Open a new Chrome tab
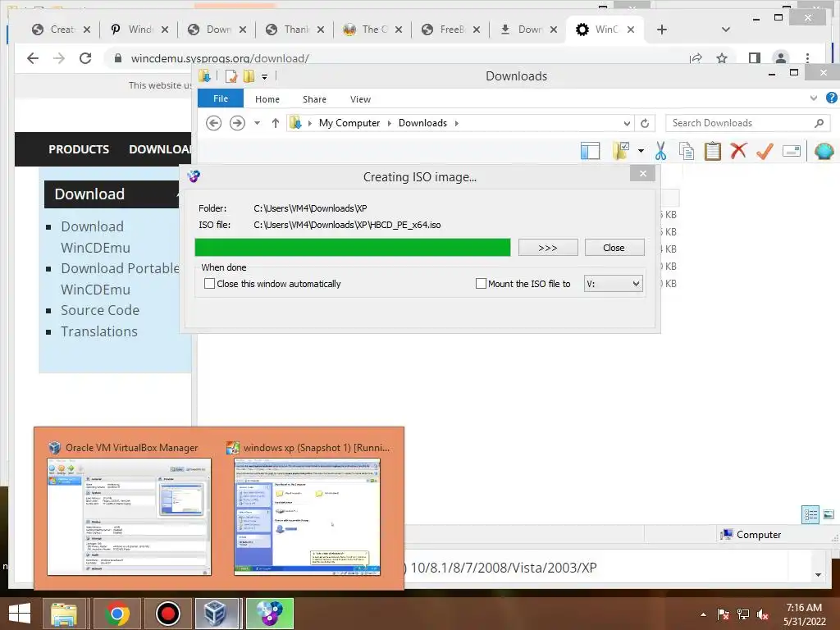Image resolution: width=840 pixels, height=630 pixels. coord(662,30)
